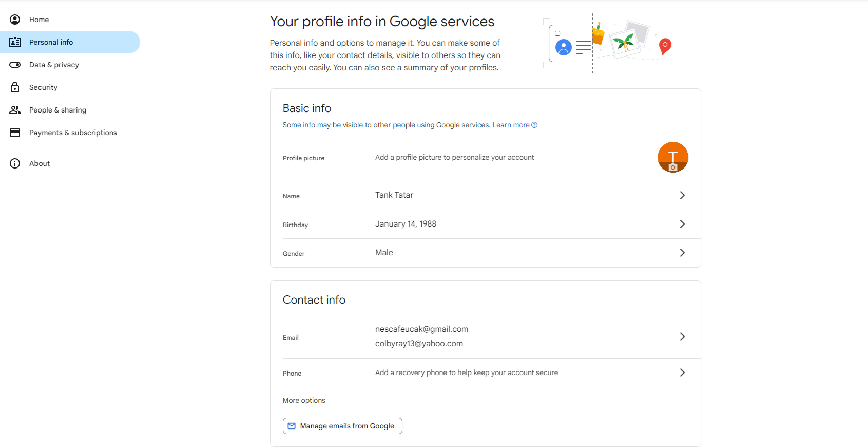Screen dimensions: 868x448
Task: Select the Security menu label
Action: click(x=43, y=87)
